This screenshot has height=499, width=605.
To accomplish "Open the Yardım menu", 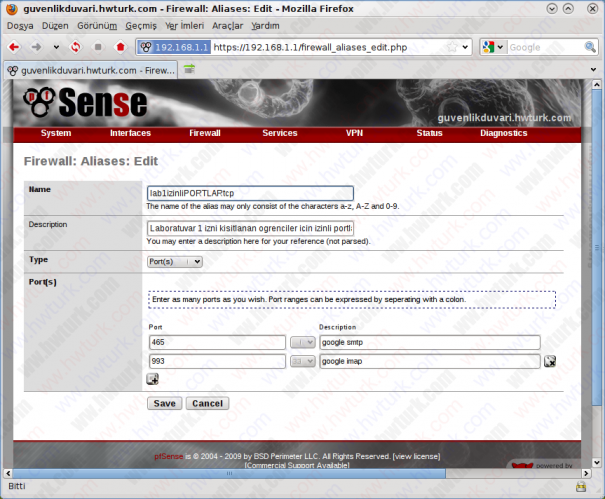I will coord(265,26).
